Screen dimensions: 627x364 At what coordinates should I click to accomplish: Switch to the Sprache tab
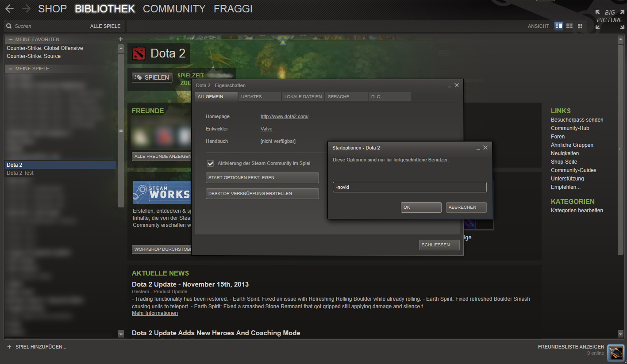click(346, 96)
